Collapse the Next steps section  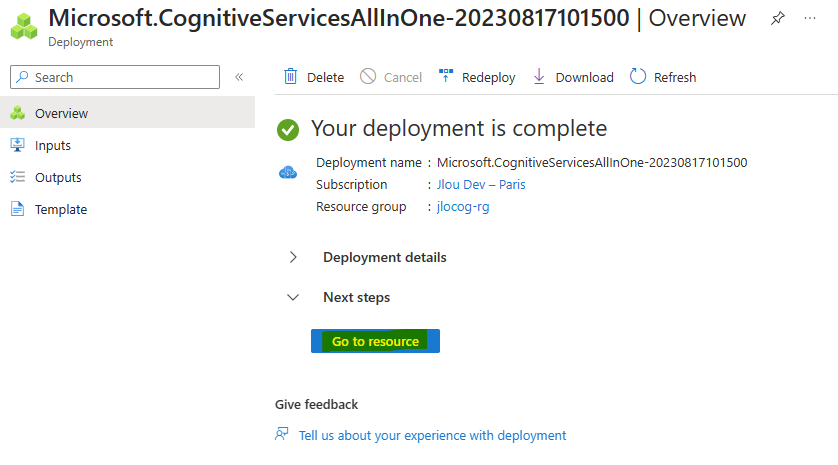click(x=293, y=297)
